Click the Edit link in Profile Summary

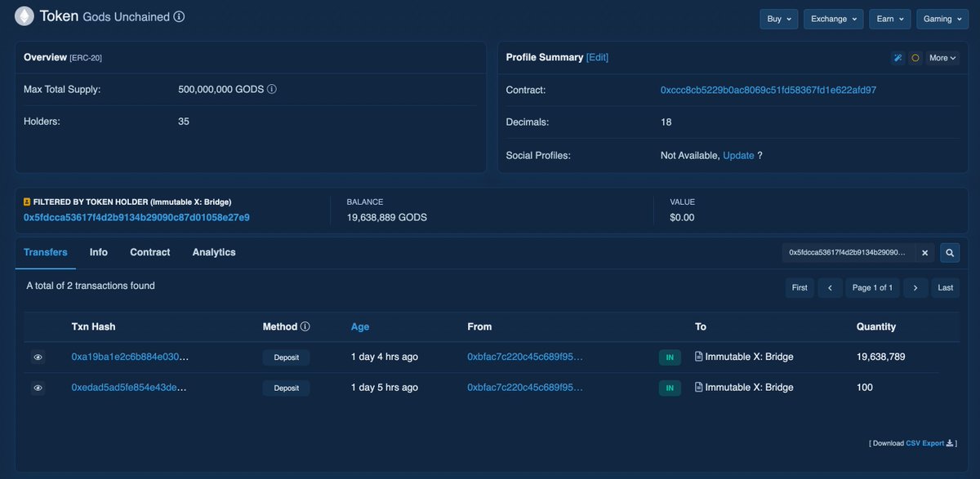(x=598, y=57)
